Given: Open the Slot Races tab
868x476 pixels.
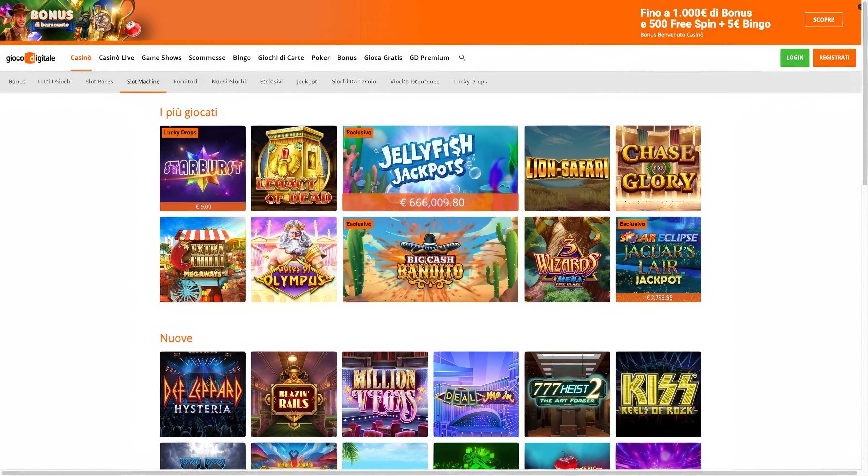Looking at the screenshot, I should [99, 81].
